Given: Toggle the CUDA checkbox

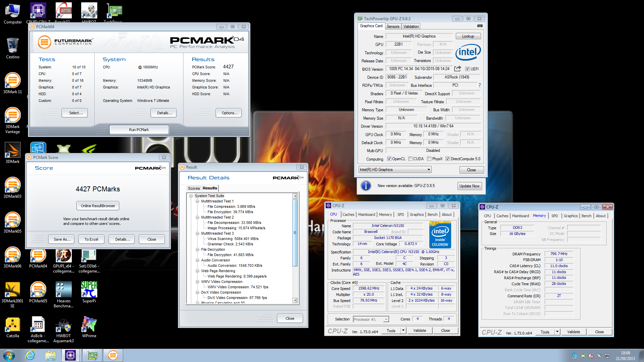Looking at the screenshot, I should 410,159.
